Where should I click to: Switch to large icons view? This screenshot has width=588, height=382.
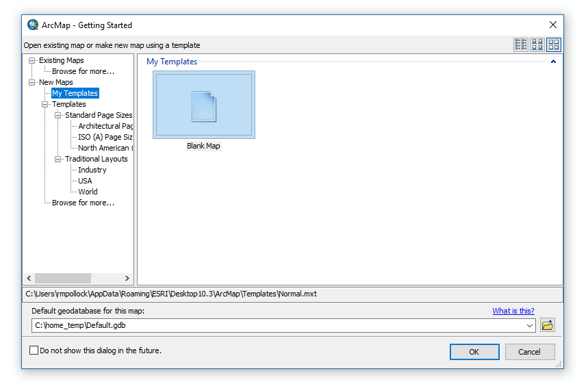click(x=554, y=44)
